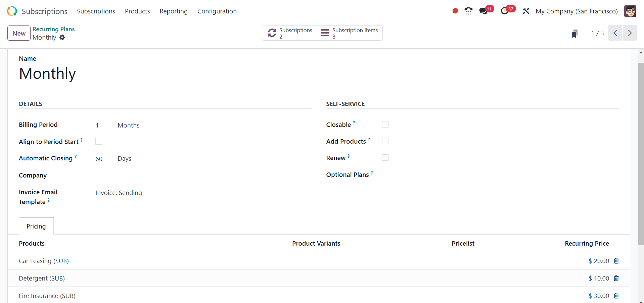Click the $ 20.00 recurring price
The width and height of the screenshot is (644, 303).
[x=599, y=261]
